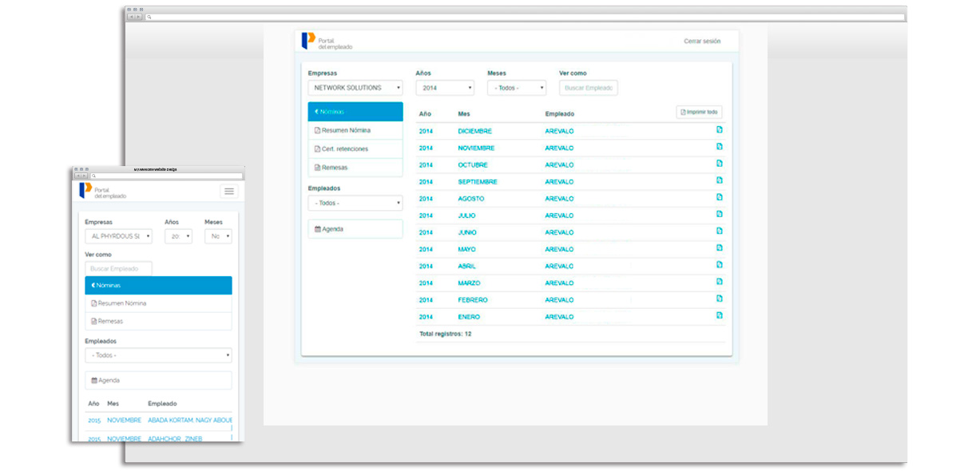Click AREVALO in the ENERO row
Image resolution: width=980 pixels, height=471 pixels.
tap(559, 317)
